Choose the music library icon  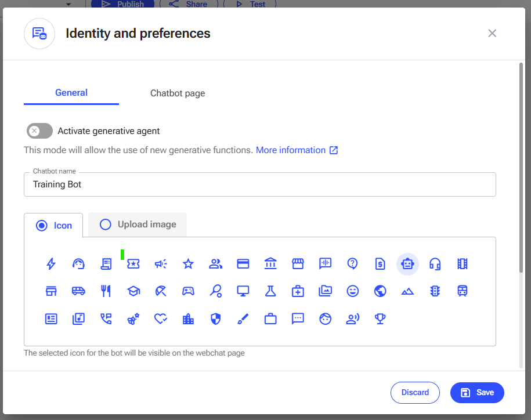(x=78, y=319)
